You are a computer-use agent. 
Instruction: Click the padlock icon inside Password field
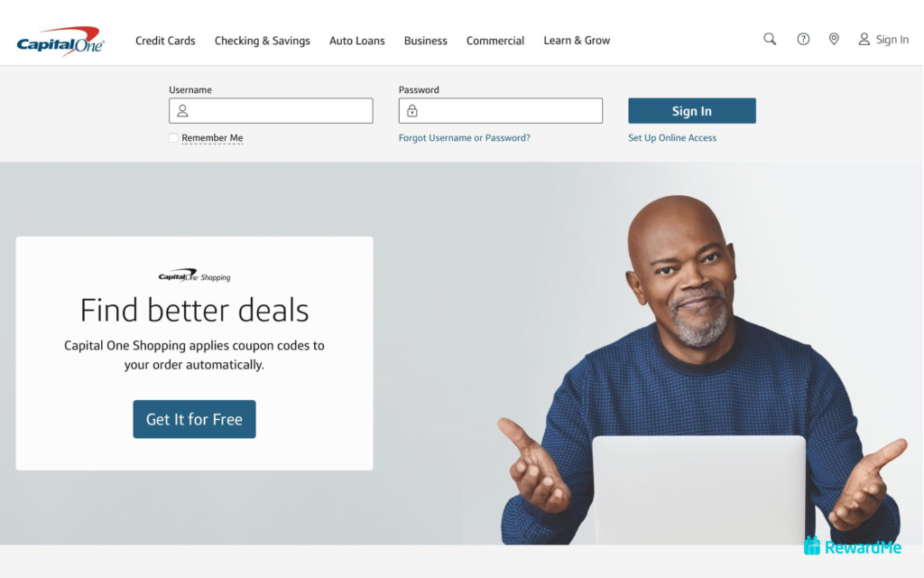coord(411,110)
